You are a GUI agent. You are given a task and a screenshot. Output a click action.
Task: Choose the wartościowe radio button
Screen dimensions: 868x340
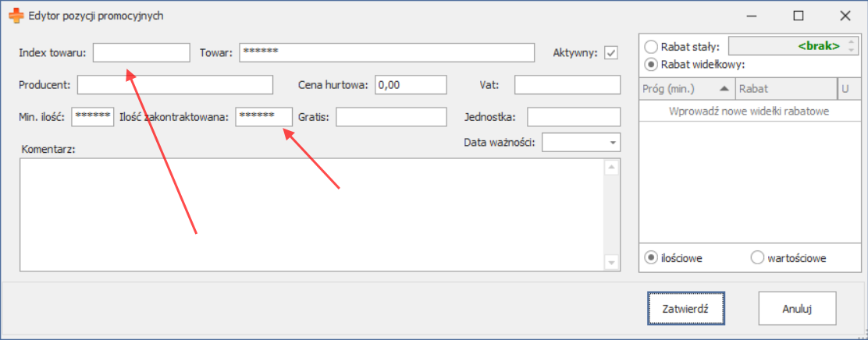click(756, 257)
